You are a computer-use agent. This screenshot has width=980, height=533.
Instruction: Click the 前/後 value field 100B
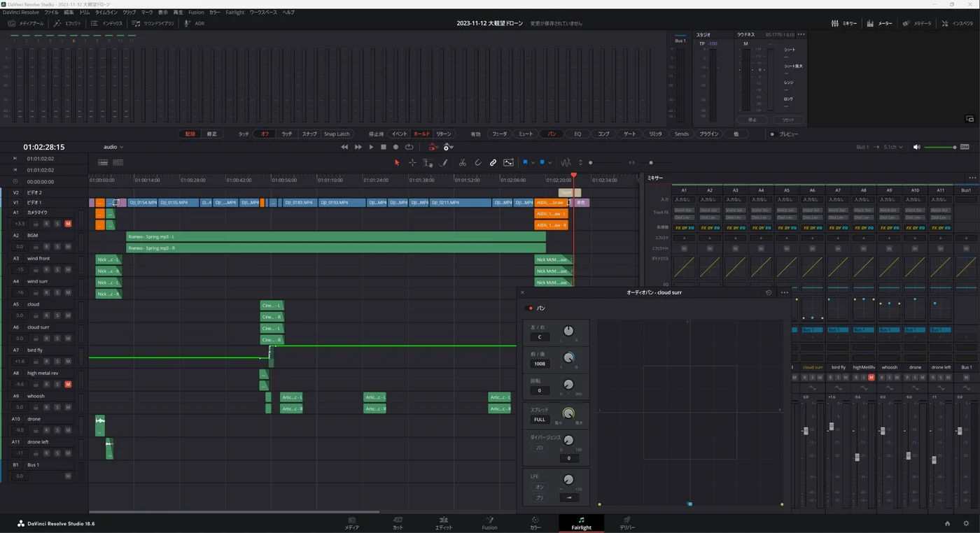tap(540, 364)
